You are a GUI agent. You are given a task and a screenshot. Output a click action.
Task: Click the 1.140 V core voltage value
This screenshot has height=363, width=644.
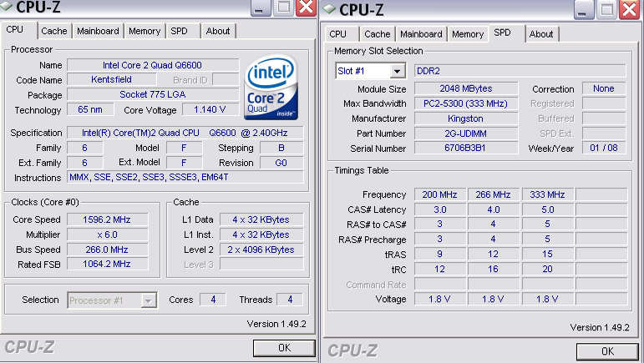[210, 109]
